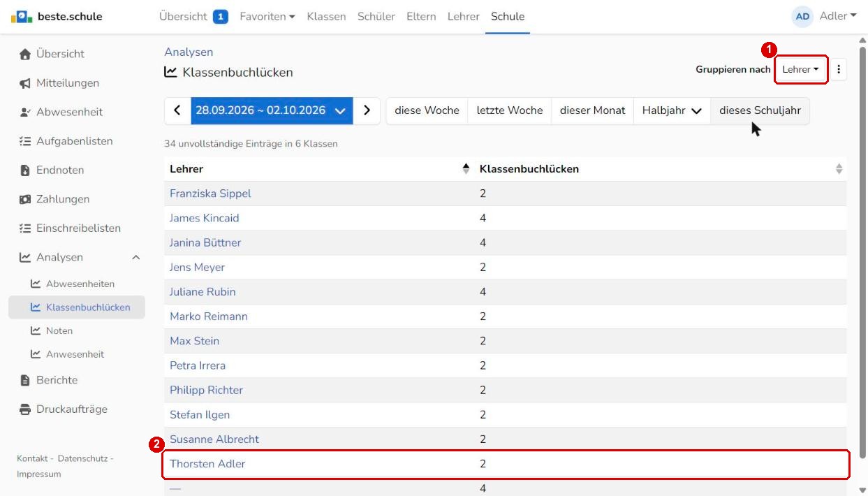Open teacher link Juliane Rubin
868x496 pixels.
coord(203,292)
